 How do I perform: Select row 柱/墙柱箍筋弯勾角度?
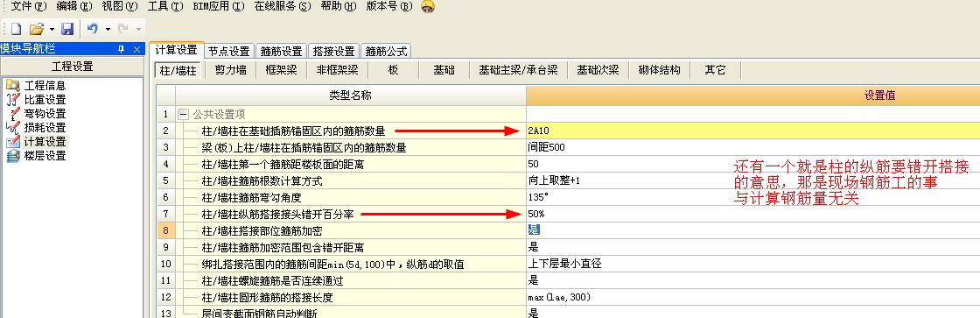[351, 197]
